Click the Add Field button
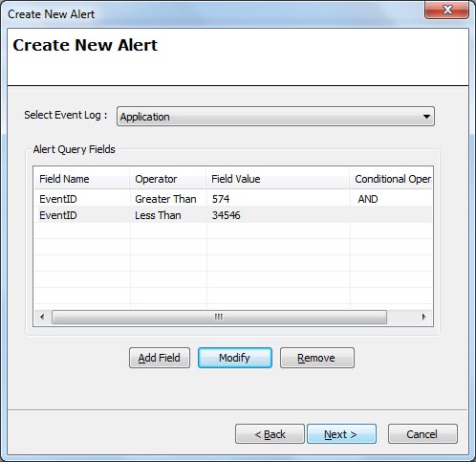The width and height of the screenshot is (476, 462). pyautogui.click(x=160, y=358)
